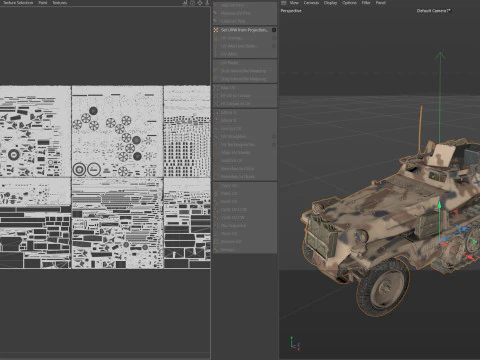Choose Boundary to Quad command
Viewport: 480px width, 360px height.
click(x=245, y=177)
